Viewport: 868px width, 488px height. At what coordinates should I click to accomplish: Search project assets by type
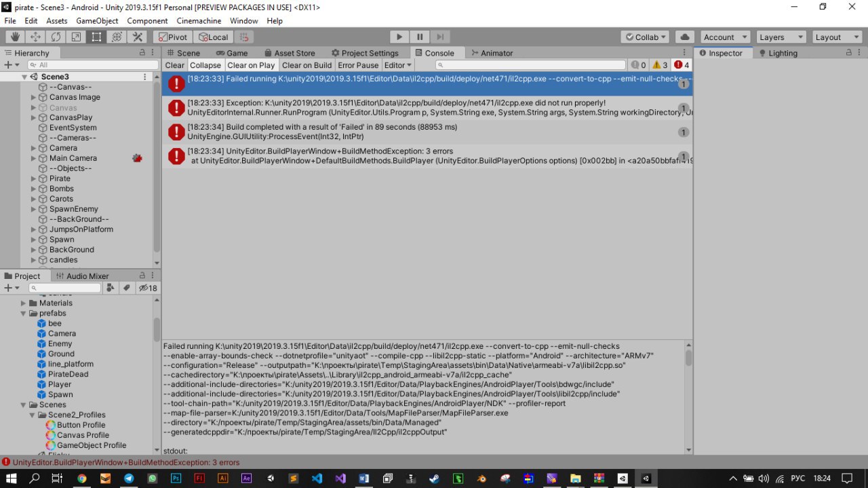pos(111,288)
